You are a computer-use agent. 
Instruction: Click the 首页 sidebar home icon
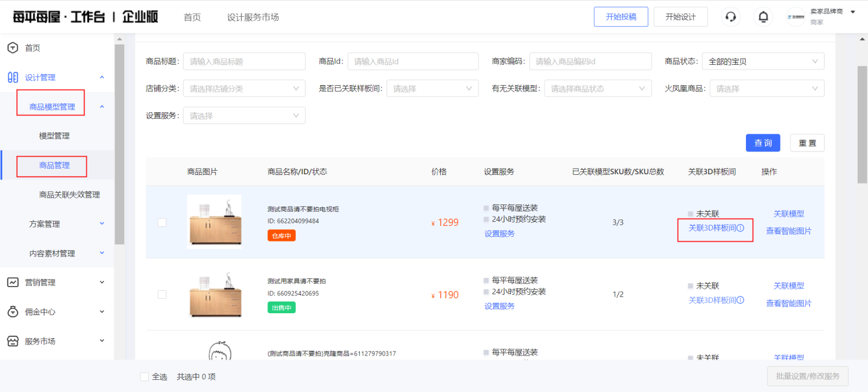coord(12,48)
